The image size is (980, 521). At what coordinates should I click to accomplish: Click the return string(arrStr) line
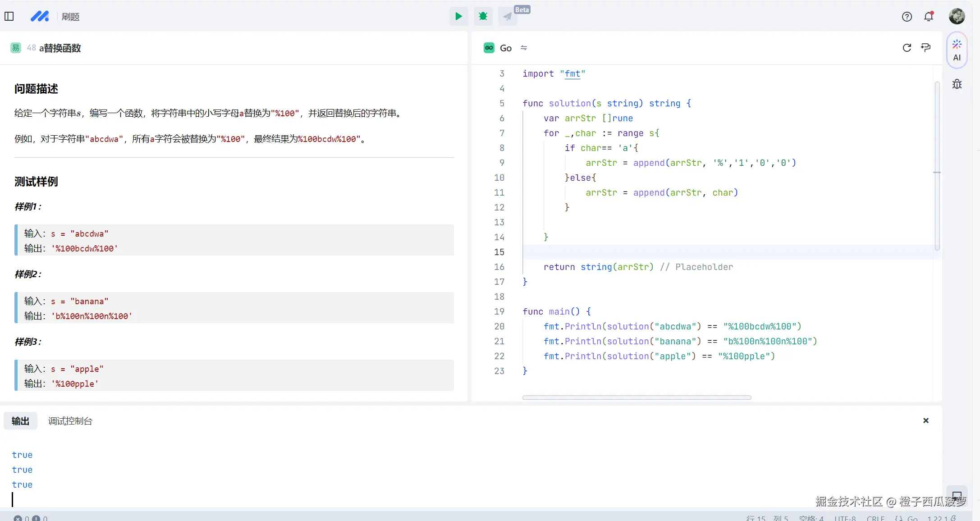click(x=638, y=267)
